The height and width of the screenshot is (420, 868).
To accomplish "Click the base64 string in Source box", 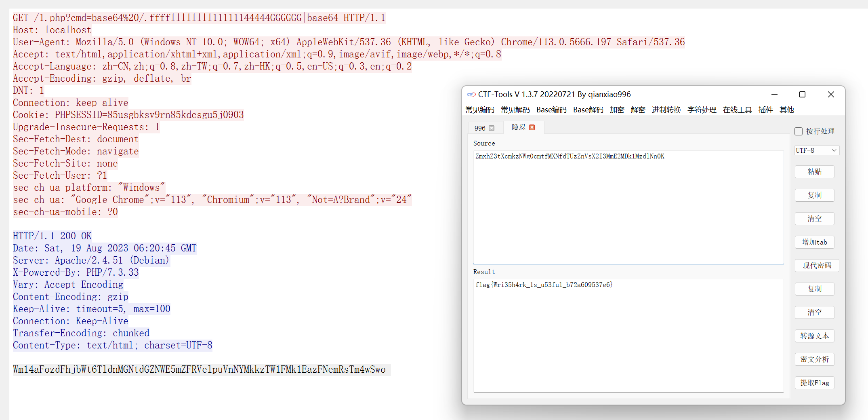I will pos(570,156).
